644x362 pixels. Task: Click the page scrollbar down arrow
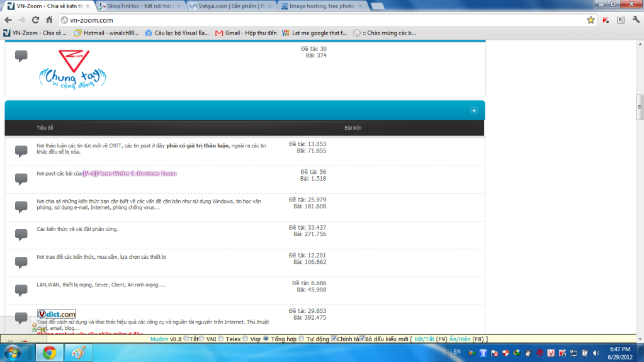coord(640,339)
